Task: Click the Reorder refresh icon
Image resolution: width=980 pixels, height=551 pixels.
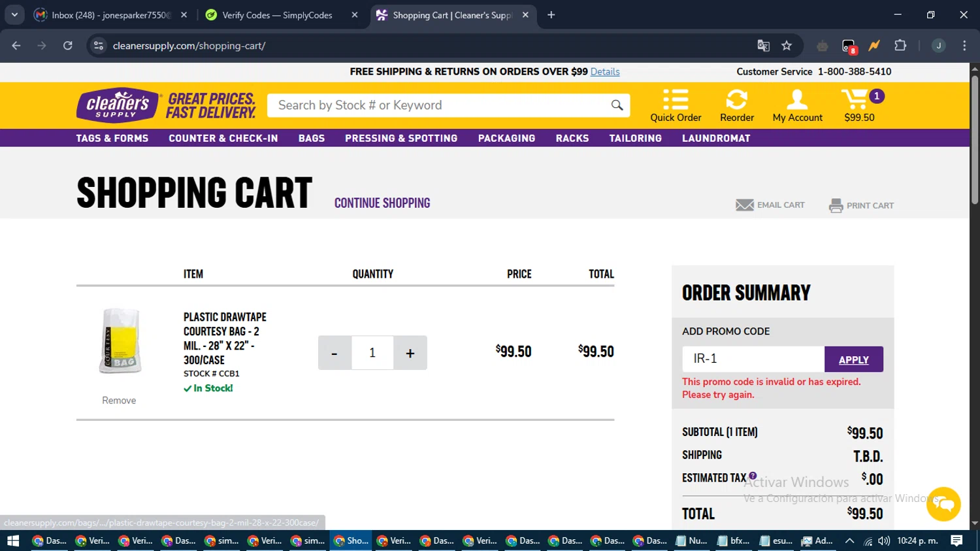Action: pos(736,99)
